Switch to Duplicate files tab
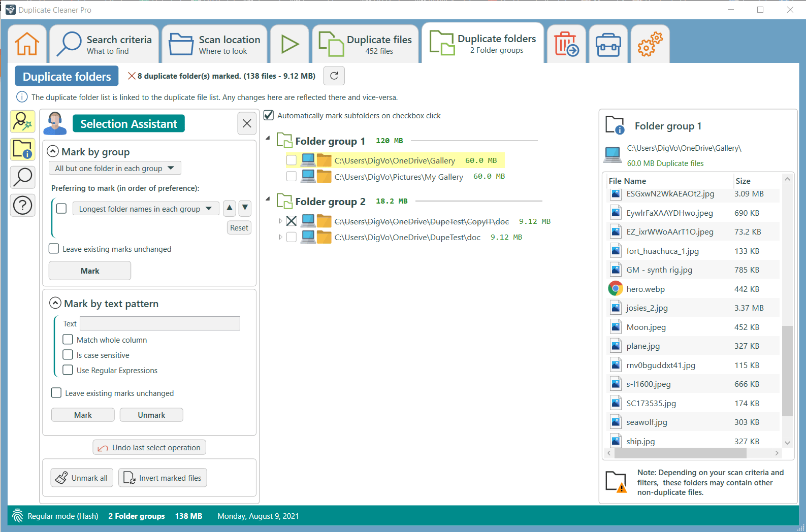 (x=365, y=44)
